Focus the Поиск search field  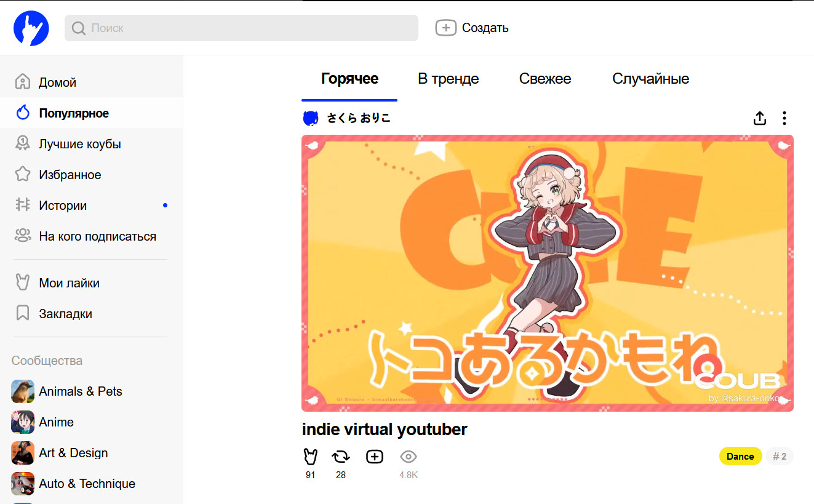coord(241,28)
